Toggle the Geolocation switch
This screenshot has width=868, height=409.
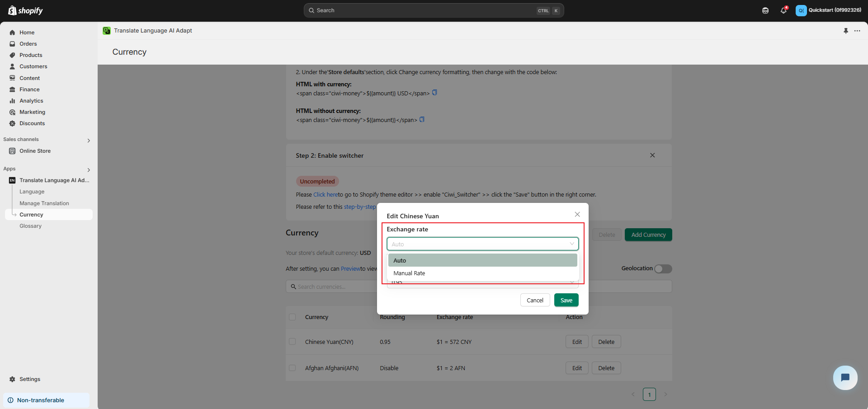tap(663, 269)
